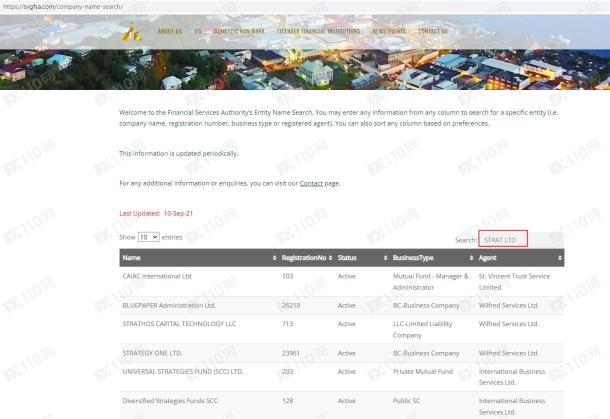Sort by RegistrationNo column header
Image resolution: width=610 pixels, height=419 pixels.
(304, 258)
